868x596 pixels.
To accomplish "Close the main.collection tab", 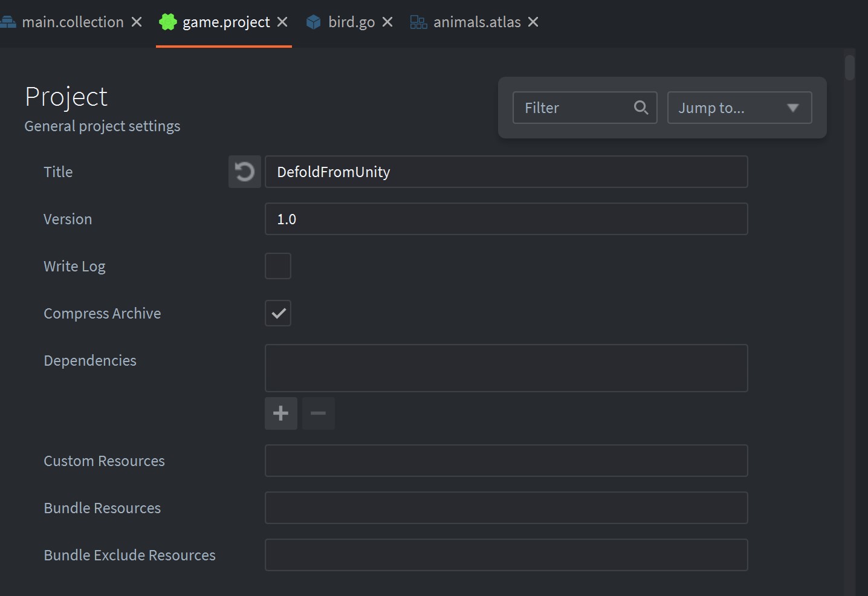I will pyautogui.click(x=137, y=22).
